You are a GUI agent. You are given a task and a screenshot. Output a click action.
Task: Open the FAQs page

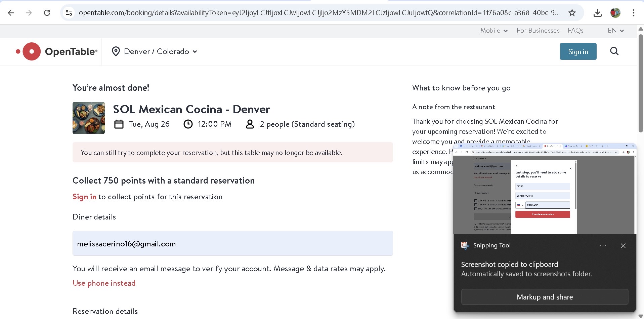coord(575,31)
